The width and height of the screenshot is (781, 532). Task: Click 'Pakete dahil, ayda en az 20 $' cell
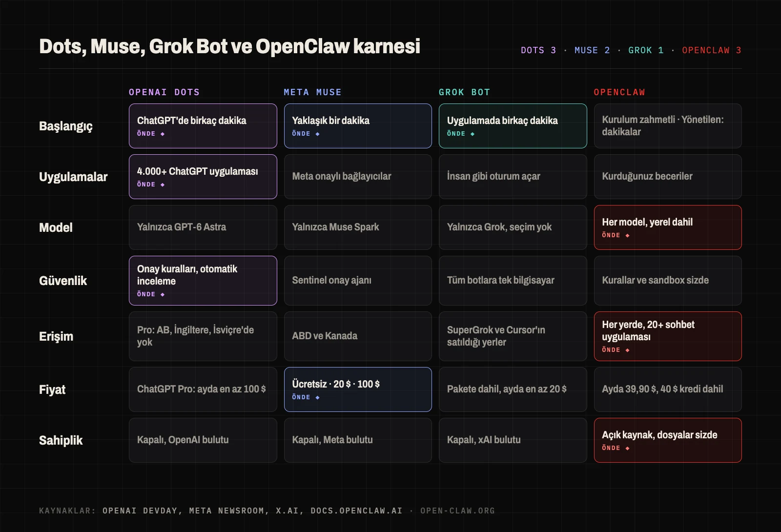[513, 389]
